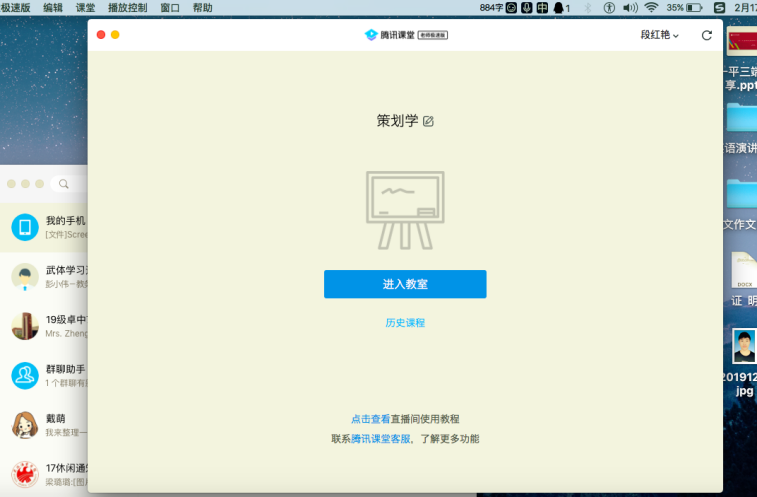Click the refresh icon in the title bar
This screenshot has width=757, height=497.
click(707, 35)
